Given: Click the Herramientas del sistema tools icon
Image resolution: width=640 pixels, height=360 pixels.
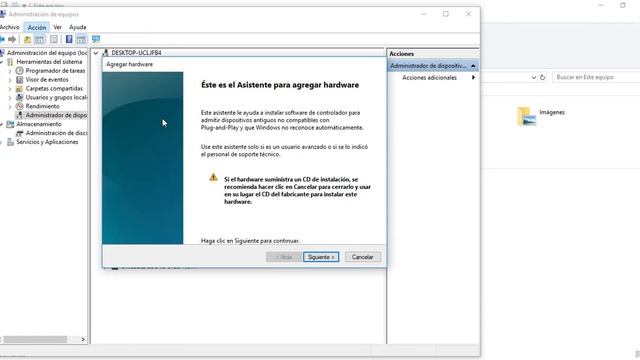Looking at the screenshot, I should [10, 62].
